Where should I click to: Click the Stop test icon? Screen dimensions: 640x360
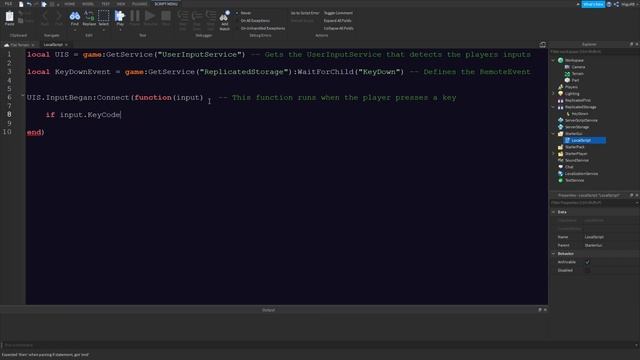click(x=166, y=16)
